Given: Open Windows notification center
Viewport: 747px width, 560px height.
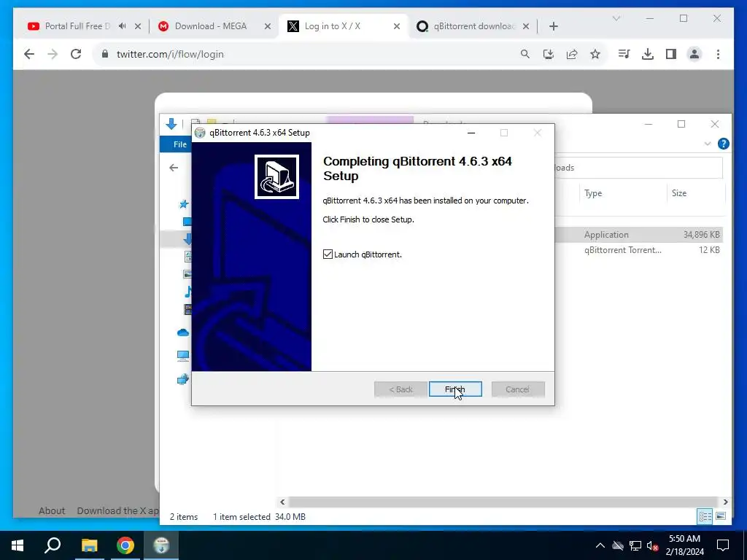Looking at the screenshot, I should (723, 545).
